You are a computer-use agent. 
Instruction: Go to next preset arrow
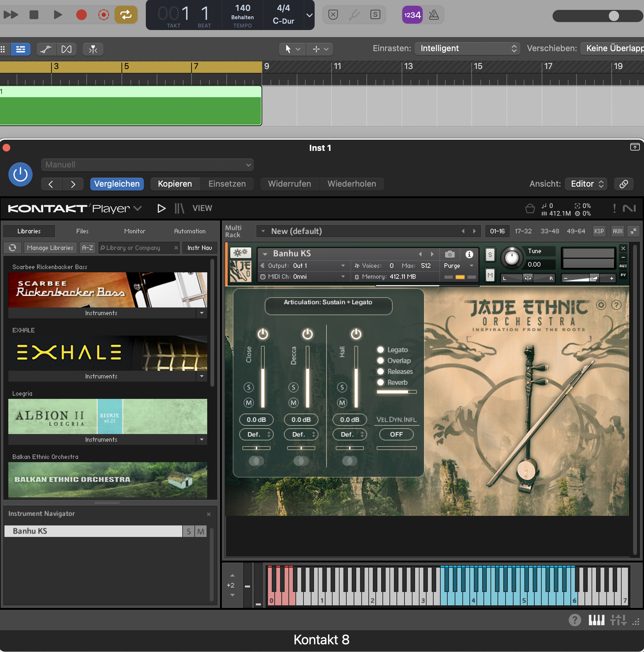click(x=73, y=184)
